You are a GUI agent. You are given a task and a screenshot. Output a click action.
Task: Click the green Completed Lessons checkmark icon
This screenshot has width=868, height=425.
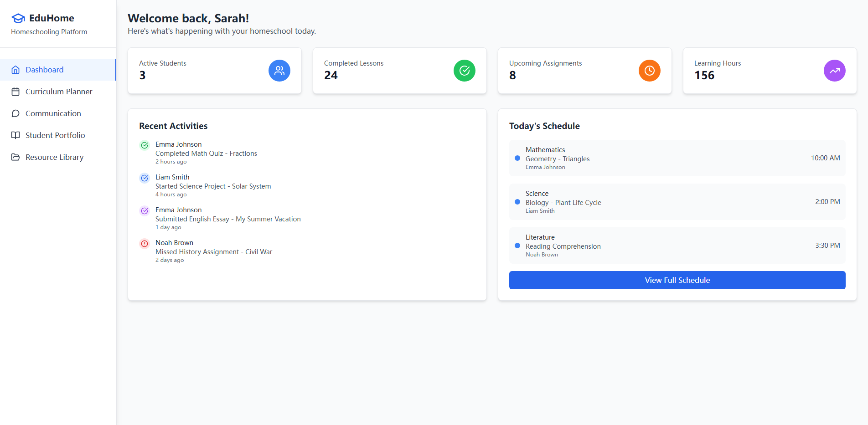click(464, 71)
